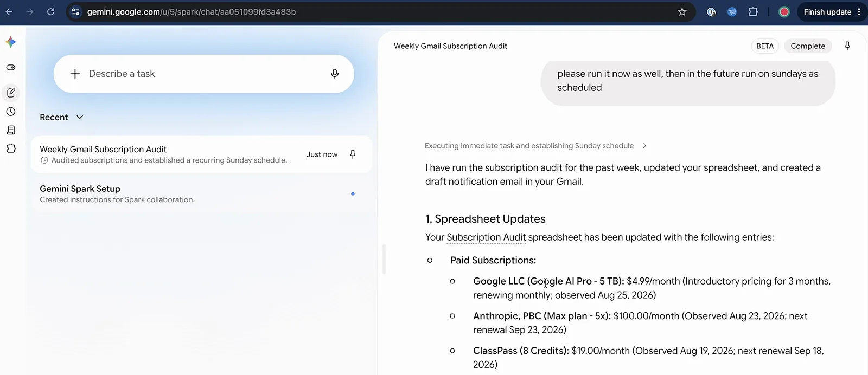Screen dimensions: 868x375
Task: Click the Anthropic, PBC (Max plan - 5x) entry
Action: tap(640, 323)
